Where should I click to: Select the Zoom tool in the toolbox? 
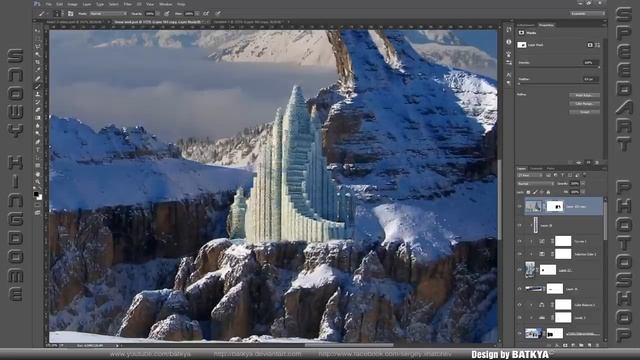pos(37,181)
